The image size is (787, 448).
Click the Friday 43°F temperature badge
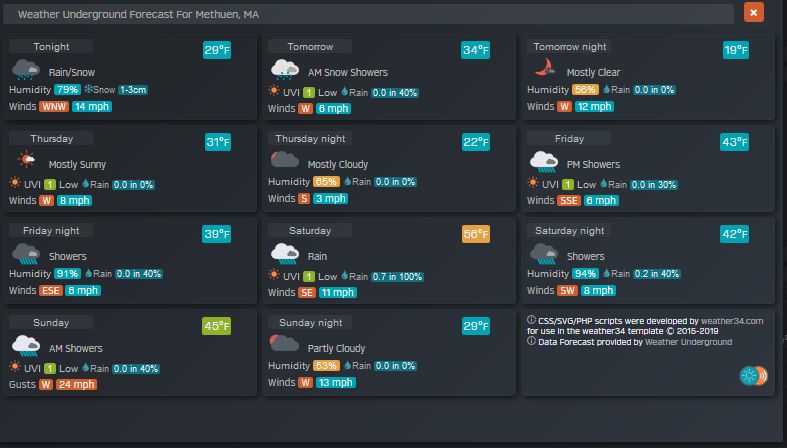click(x=735, y=142)
